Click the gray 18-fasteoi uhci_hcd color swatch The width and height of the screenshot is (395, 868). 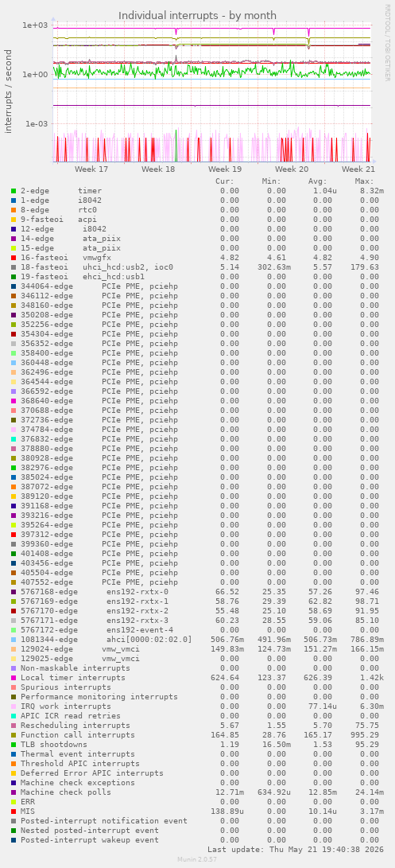tap(14, 267)
